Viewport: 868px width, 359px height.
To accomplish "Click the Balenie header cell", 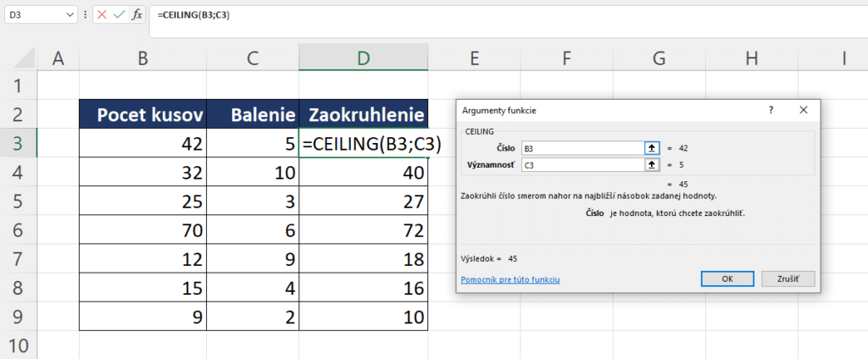I will pyautogui.click(x=253, y=114).
